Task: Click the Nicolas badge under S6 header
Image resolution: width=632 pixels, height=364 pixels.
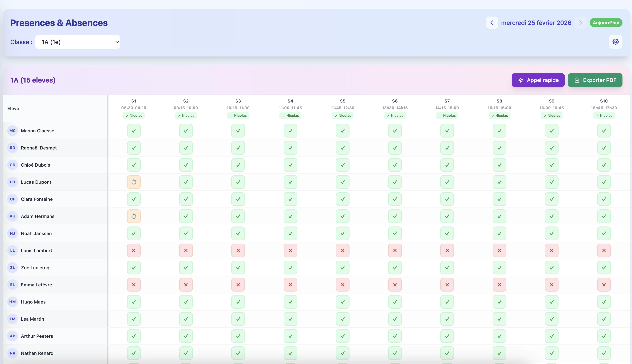Action: tap(395, 115)
